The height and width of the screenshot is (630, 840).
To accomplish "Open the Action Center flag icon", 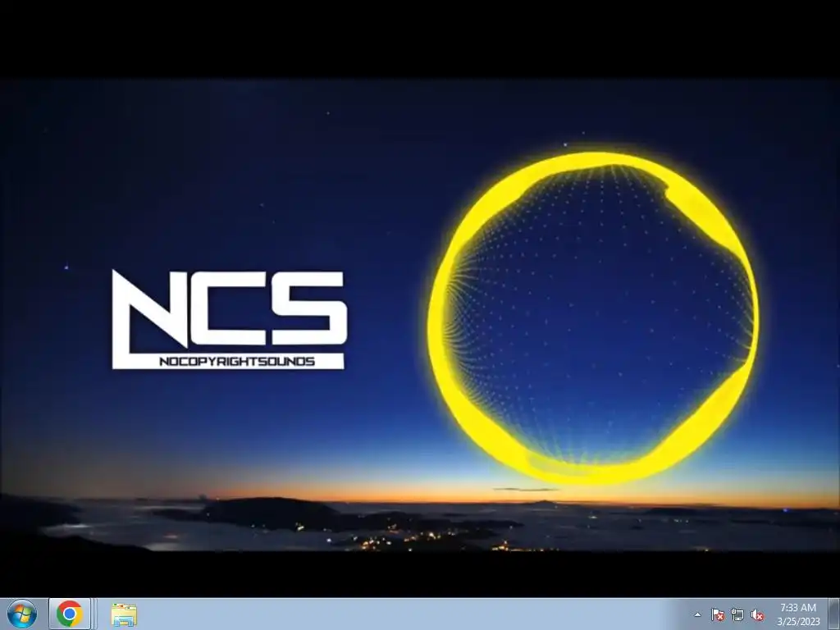I will (x=718, y=614).
